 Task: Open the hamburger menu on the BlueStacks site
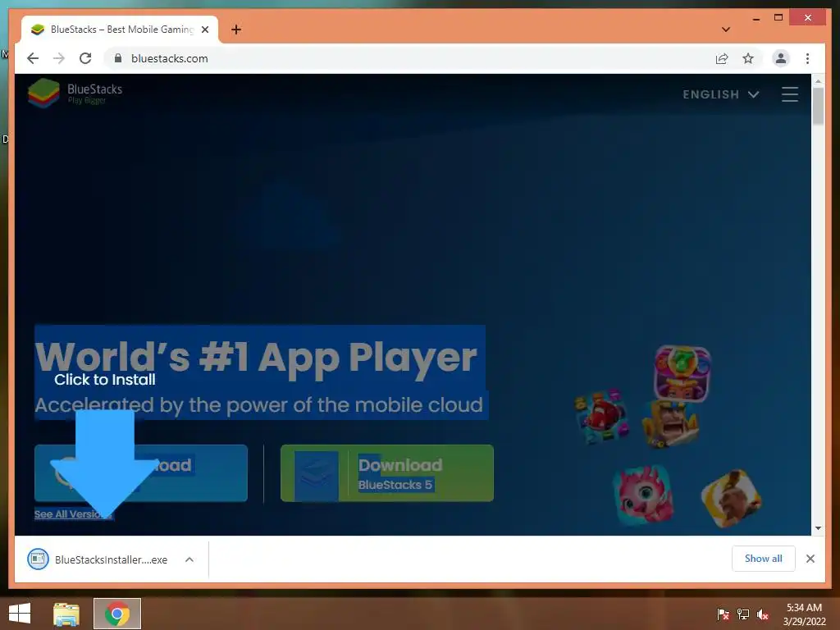[x=790, y=94]
